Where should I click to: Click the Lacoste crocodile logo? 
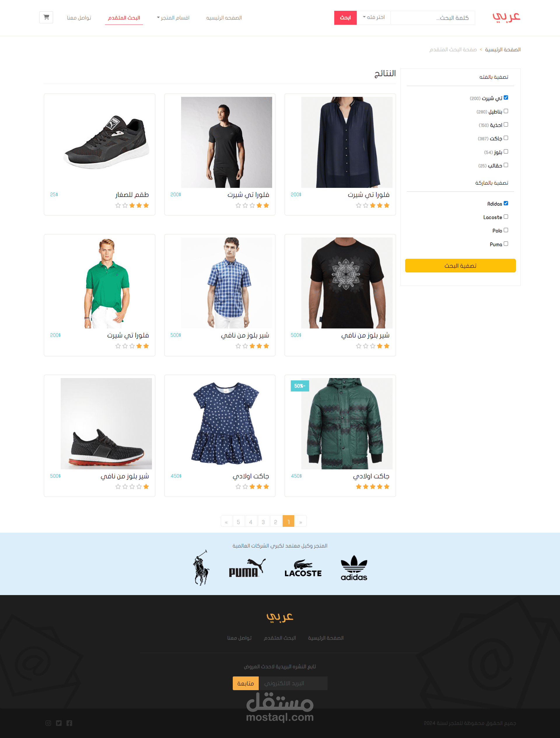tap(303, 569)
